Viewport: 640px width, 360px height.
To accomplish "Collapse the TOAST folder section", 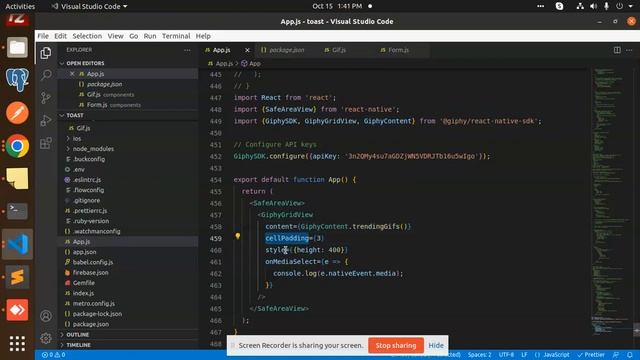I will point(75,115).
